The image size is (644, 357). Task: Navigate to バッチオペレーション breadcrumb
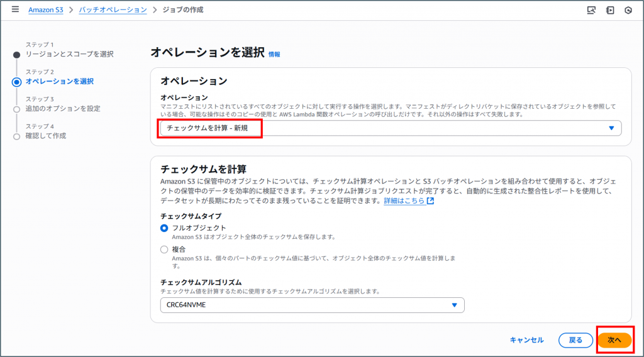coord(113,10)
